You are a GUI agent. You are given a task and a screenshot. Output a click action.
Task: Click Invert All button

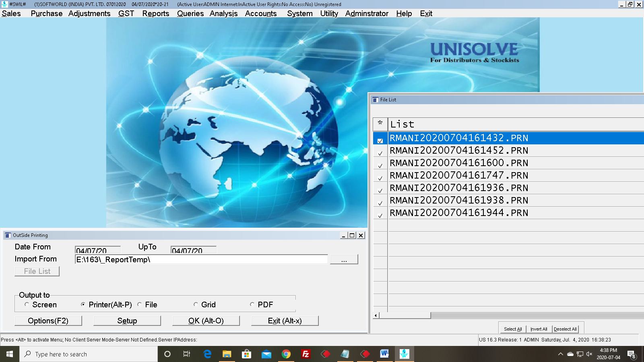coord(539,329)
